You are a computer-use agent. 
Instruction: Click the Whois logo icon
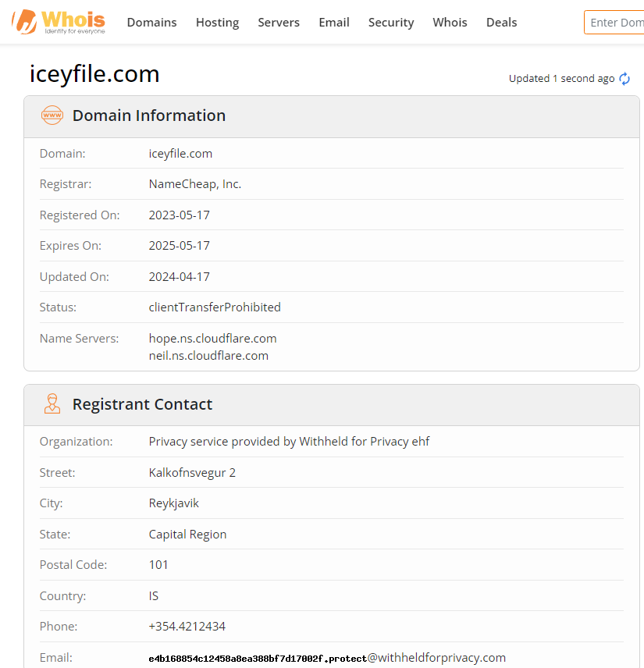click(59, 22)
